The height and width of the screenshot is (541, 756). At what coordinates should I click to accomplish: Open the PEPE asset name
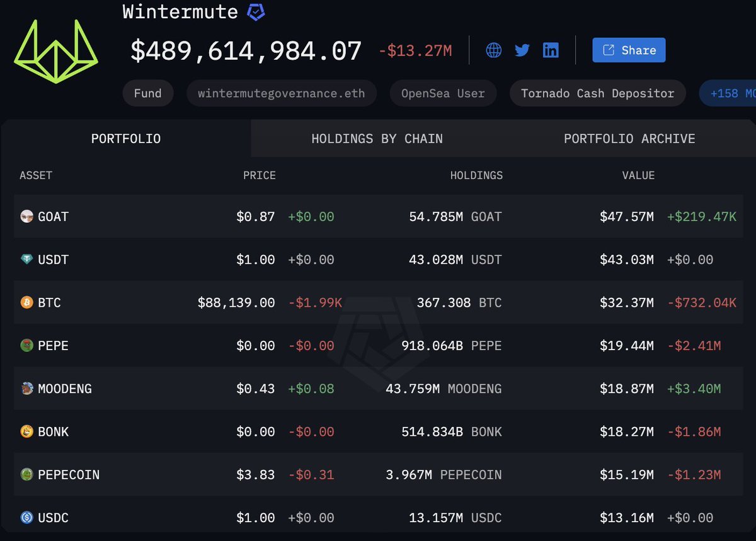[53, 345]
